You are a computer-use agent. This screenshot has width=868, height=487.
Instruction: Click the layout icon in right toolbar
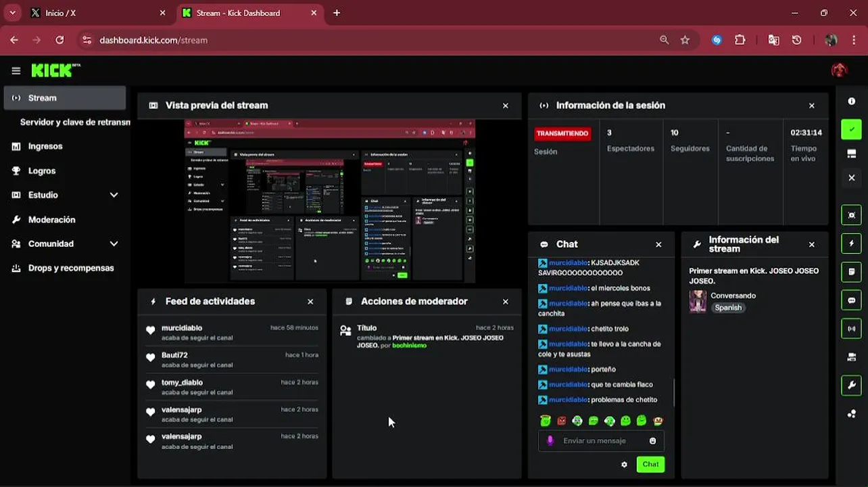point(852,154)
